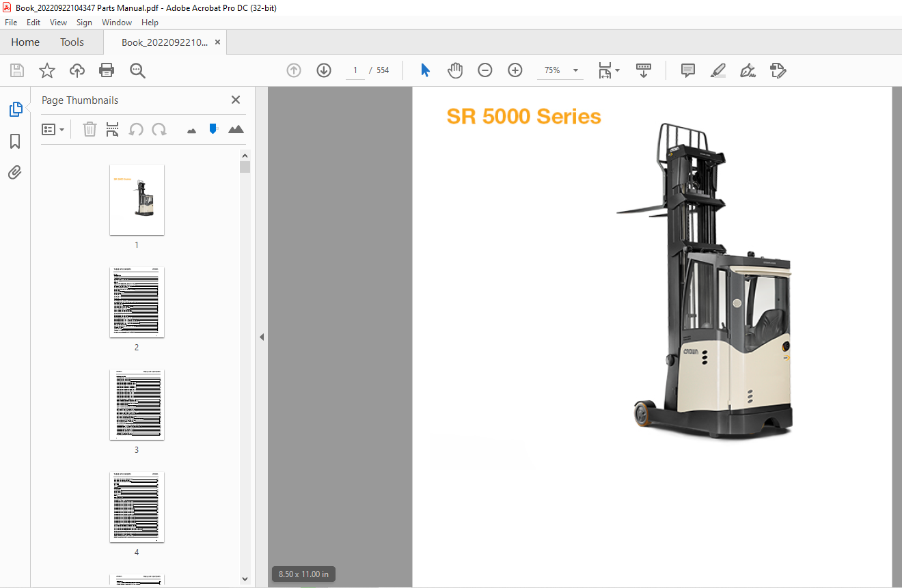Viewport: 902px width, 588px height.
Task: Open the File menu
Action: pyautogui.click(x=11, y=23)
